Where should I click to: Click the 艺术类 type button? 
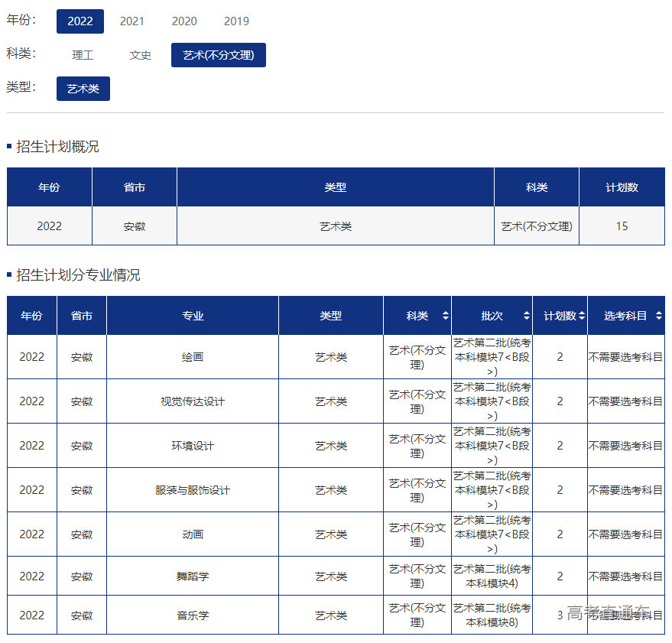pos(83,89)
